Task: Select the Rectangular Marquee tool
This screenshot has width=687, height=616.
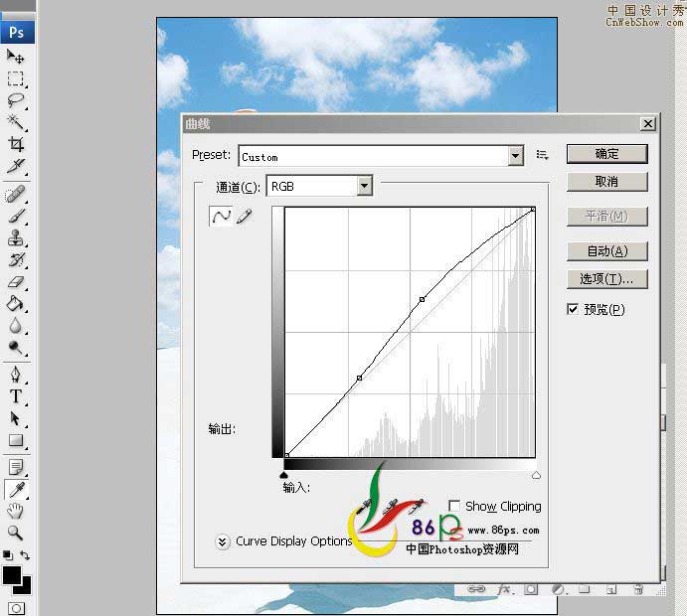Action: tap(16, 78)
